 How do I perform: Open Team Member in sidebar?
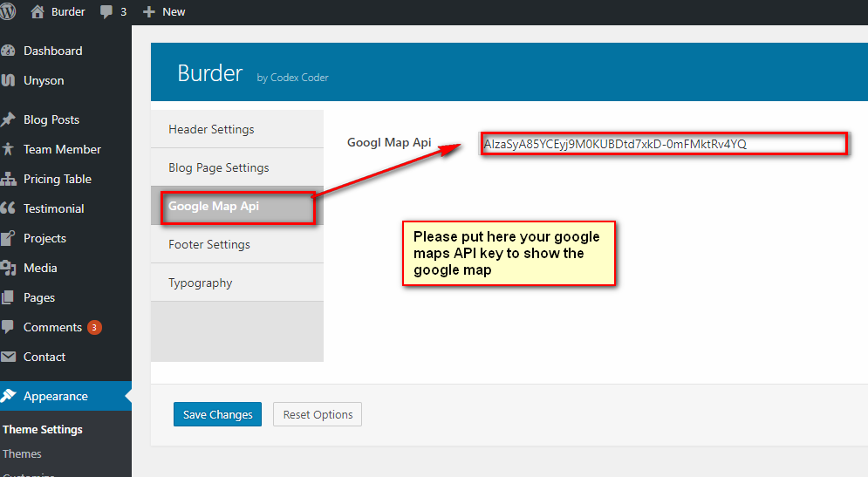[62, 149]
